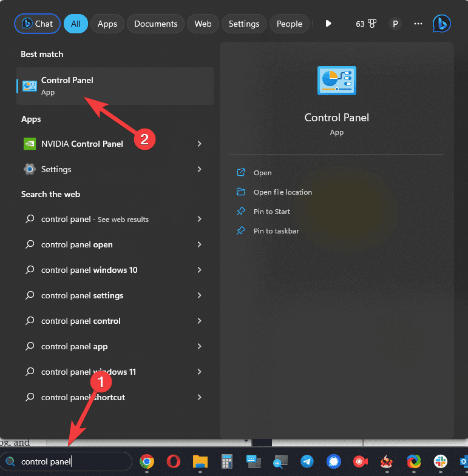Expand NVIDIA Control Panel chevron
468x476 pixels.
pos(199,144)
